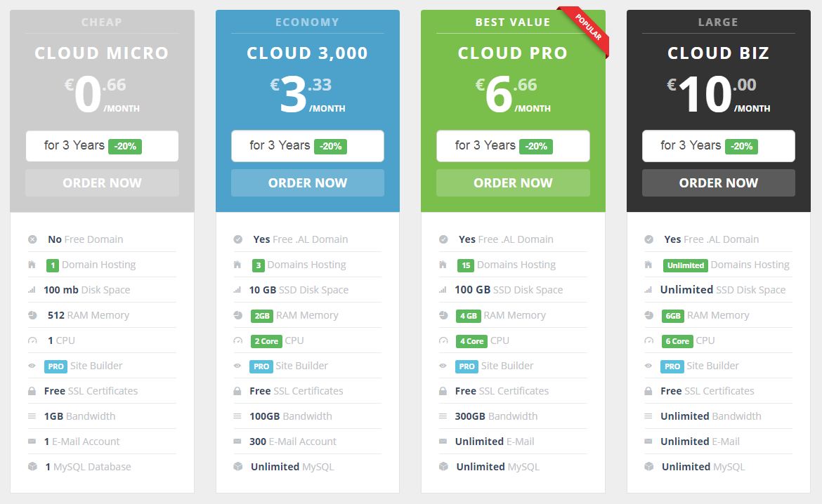The width and height of the screenshot is (822, 504).
Task: Open the billing period dropdown in Cloud Pro
Action: tap(514, 146)
